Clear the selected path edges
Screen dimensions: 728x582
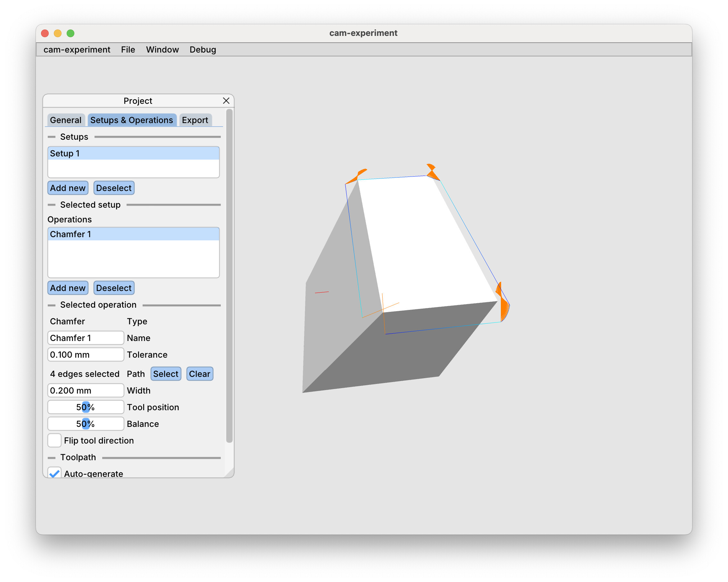pos(199,374)
